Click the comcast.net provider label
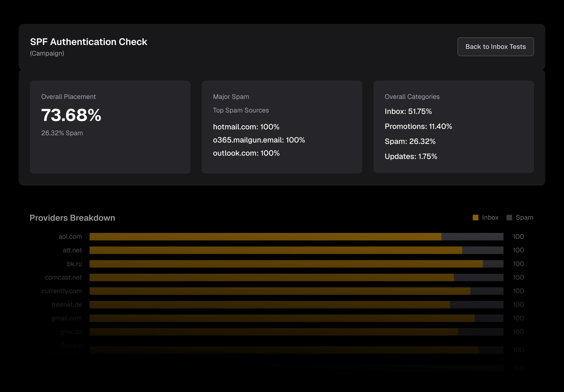 tap(63, 277)
